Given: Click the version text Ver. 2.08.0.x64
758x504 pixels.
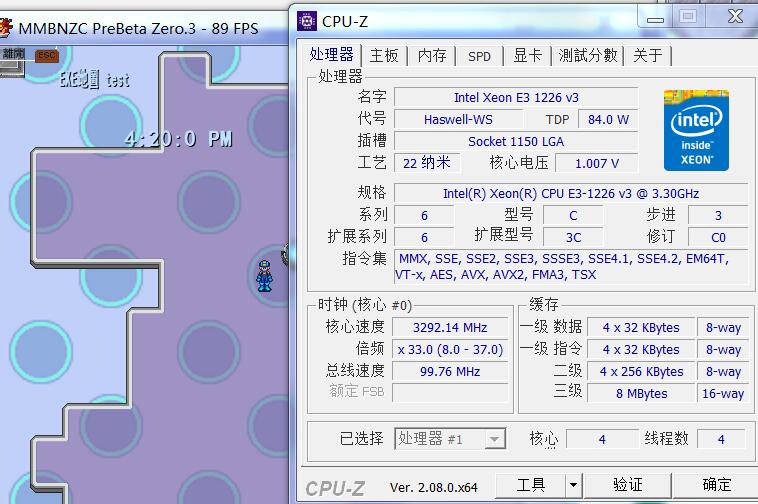Looking at the screenshot, I should tap(434, 487).
